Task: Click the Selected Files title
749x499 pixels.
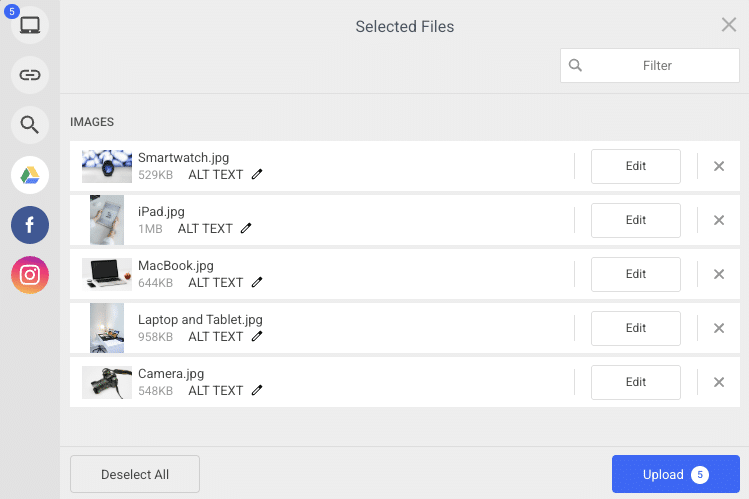Action: coord(405,27)
